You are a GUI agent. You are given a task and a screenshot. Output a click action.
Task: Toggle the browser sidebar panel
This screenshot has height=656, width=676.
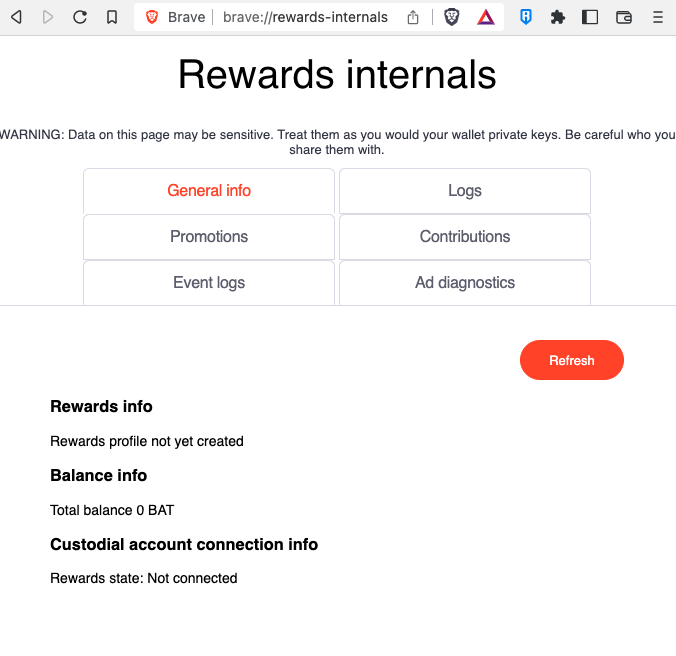click(590, 17)
